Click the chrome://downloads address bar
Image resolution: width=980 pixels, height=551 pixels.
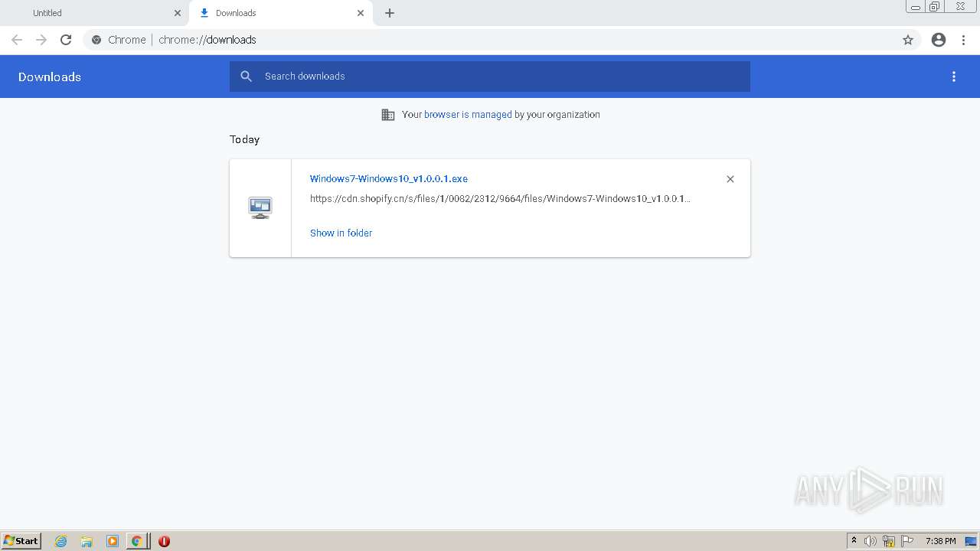(x=490, y=40)
